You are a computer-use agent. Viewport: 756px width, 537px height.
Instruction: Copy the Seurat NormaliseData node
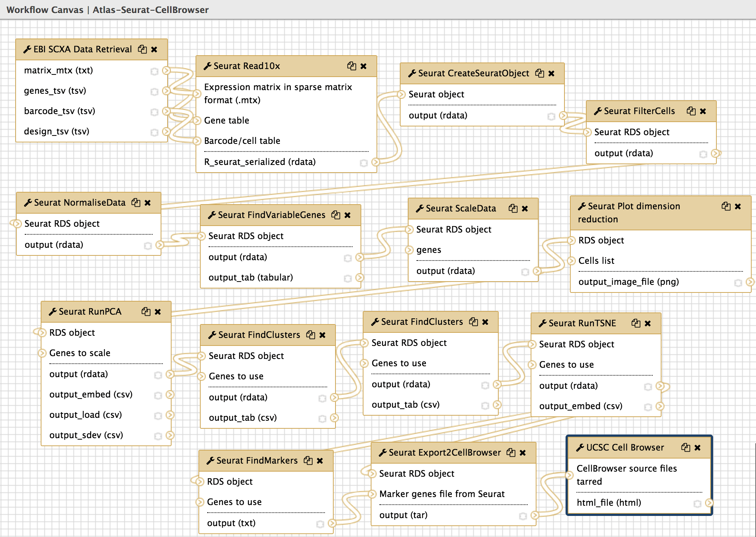click(x=136, y=203)
